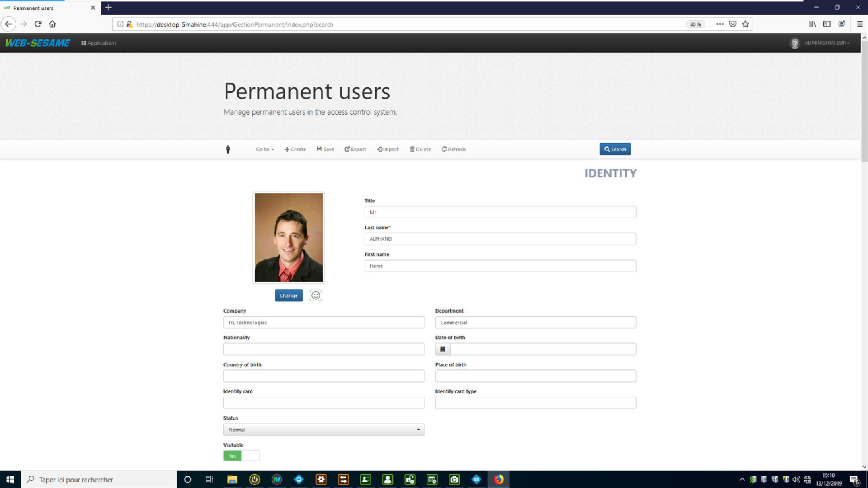This screenshot has height=488, width=868.
Task: View site security info icon
Action: click(120, 24)
